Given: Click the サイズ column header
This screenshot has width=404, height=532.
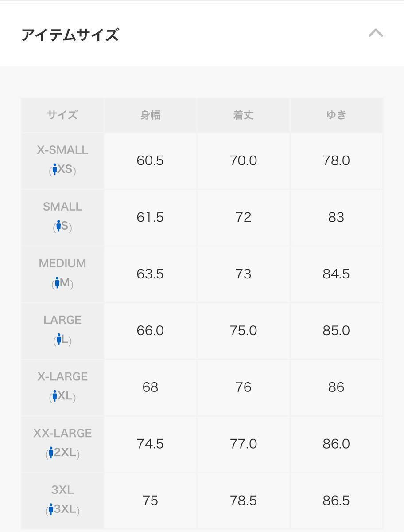Looking at the screenshot, I should (62, 115).
